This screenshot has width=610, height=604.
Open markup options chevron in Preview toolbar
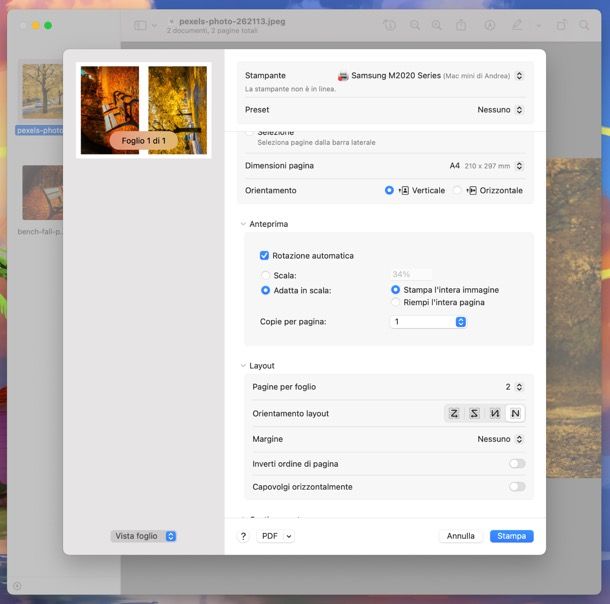tap(538, 26)
